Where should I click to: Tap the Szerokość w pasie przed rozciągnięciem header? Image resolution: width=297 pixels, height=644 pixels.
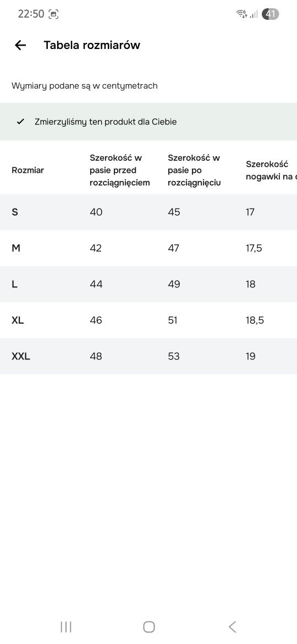[120, 170]
